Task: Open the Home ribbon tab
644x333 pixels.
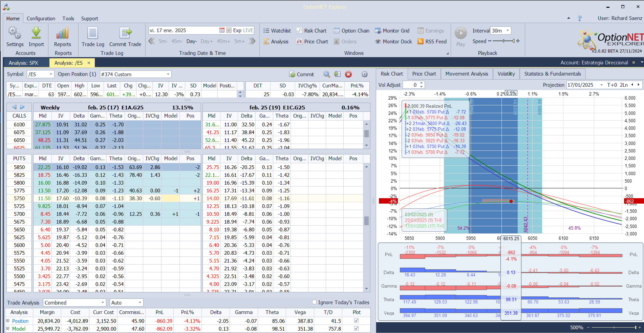Action: tap(13, 19)
